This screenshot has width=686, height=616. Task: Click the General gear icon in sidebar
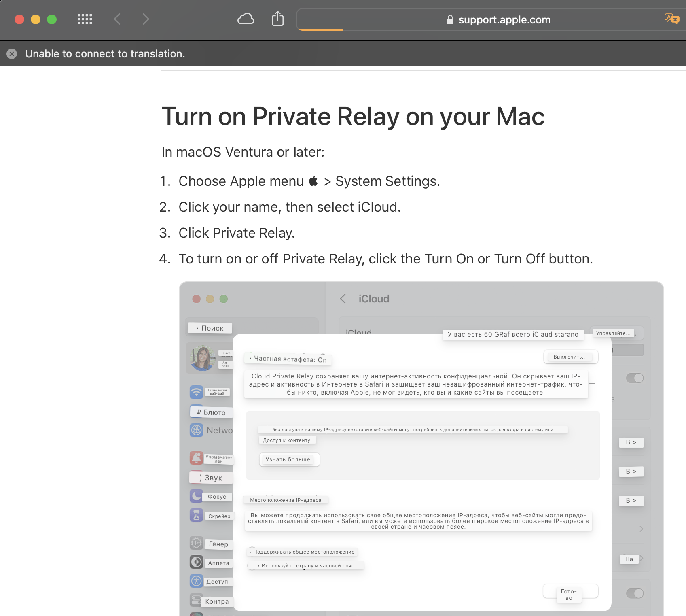pyautogui.click(x=197, y=543)
